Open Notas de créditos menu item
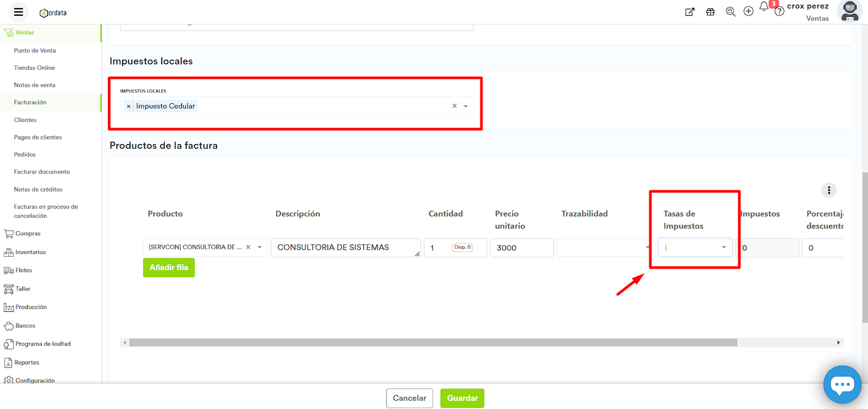This screenshot has height=409, width=868. (38, 189)
